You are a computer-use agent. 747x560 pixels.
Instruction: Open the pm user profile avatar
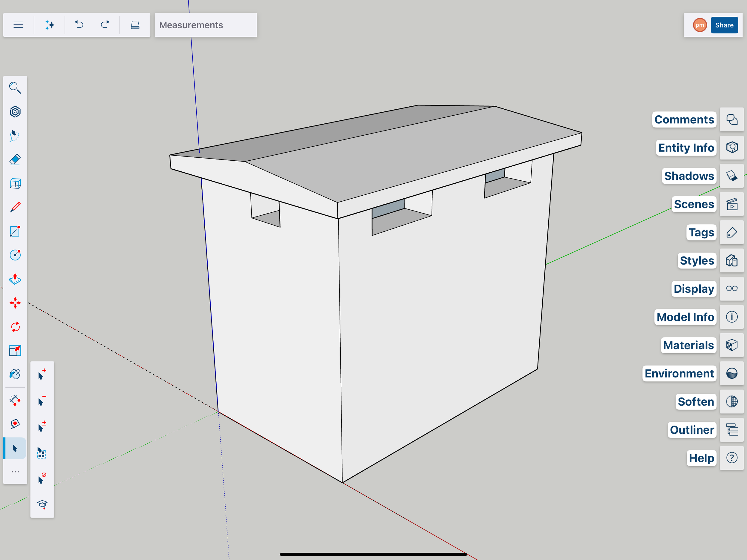[700, 25]
